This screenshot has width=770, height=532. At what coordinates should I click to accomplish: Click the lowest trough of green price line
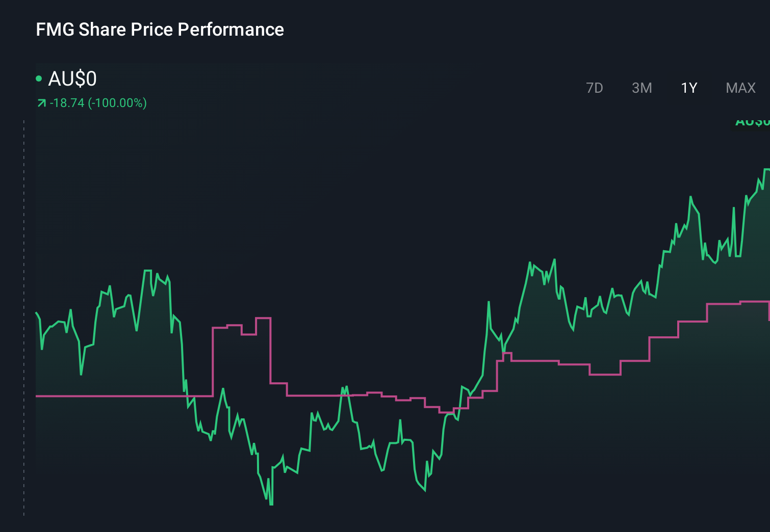tap(271, 504)
